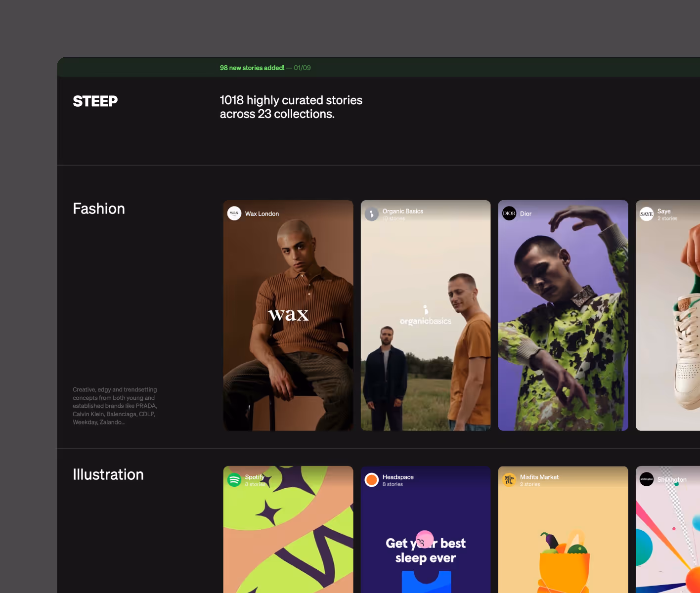Click the '01/09' date text

tap(302, 68)
